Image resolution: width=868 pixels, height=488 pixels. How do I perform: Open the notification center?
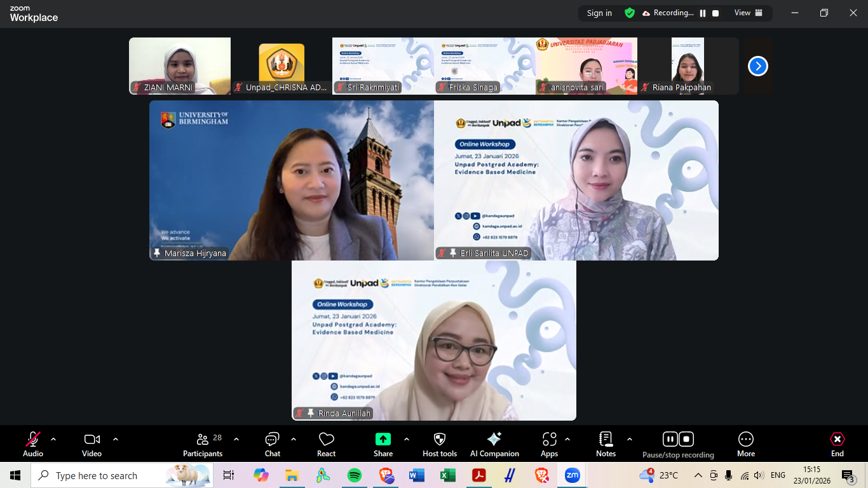coord(848,475)
